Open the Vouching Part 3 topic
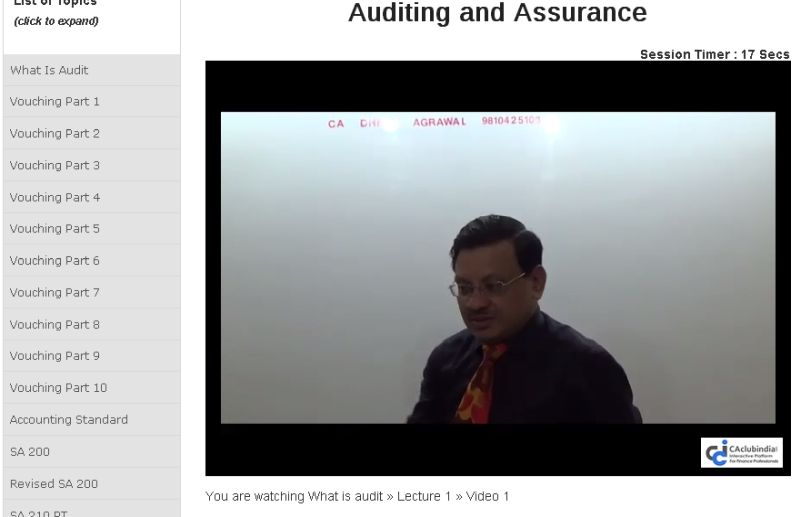The width and height of the screenshot is (800, 517). [92, 165]
